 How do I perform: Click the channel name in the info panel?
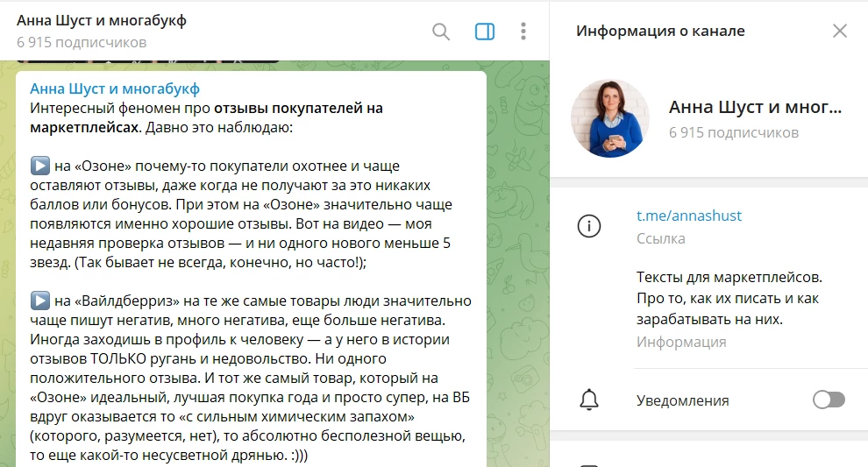755,107
